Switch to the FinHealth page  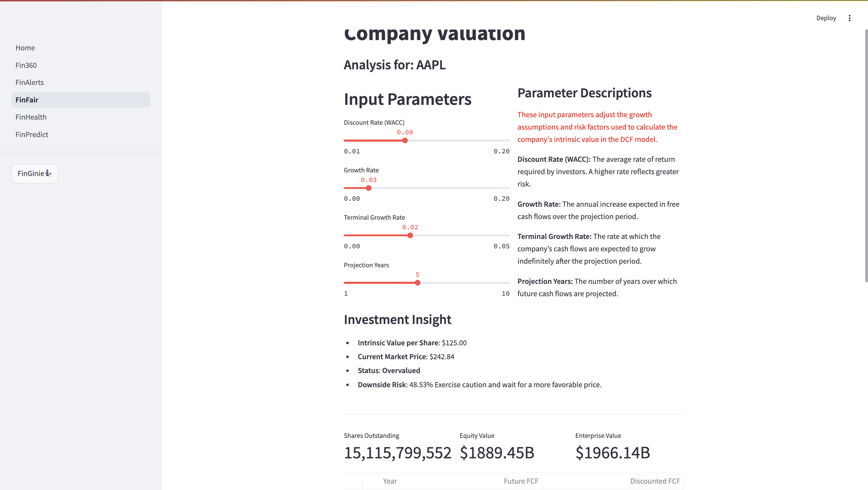[31, 117]
